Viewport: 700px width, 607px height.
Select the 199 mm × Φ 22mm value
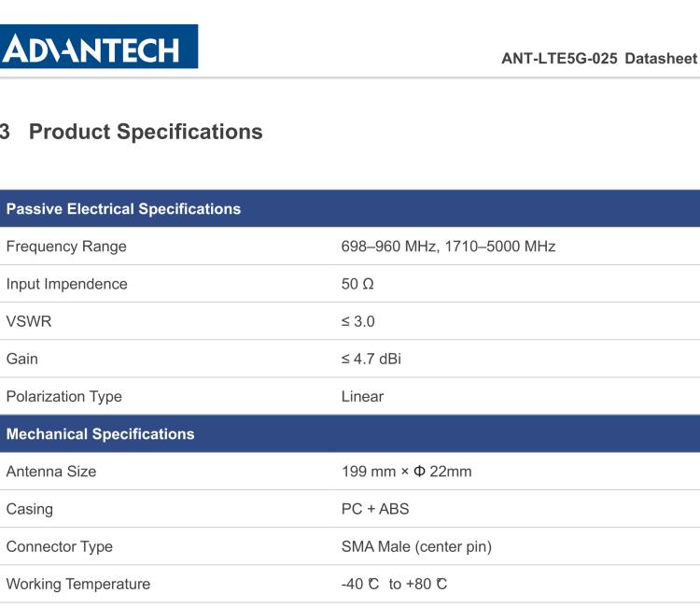click(x=407, y=472)
